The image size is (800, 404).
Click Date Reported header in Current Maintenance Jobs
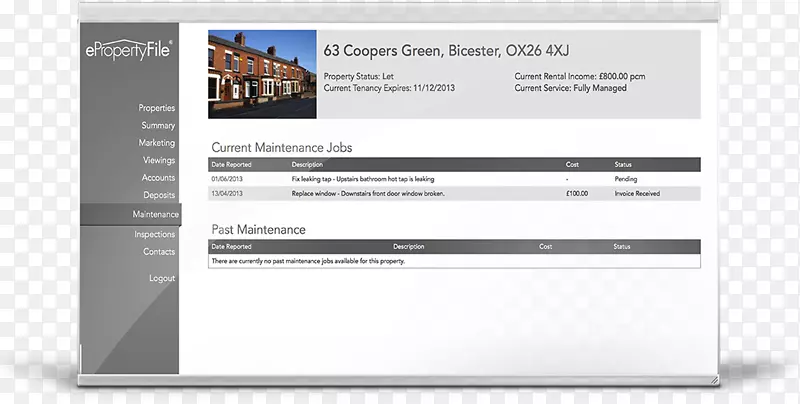click(x=231, y=164)
